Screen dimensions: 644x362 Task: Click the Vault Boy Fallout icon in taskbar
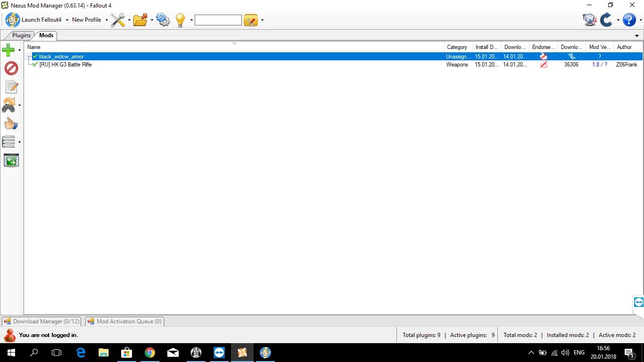(265, 353)
